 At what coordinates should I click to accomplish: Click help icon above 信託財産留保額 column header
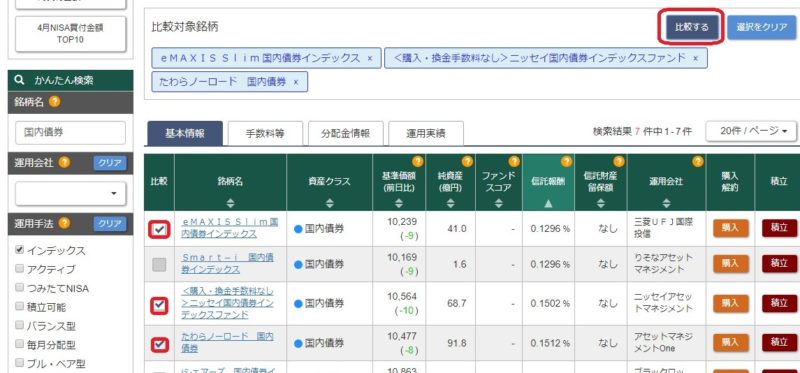(x=619, y=162)
